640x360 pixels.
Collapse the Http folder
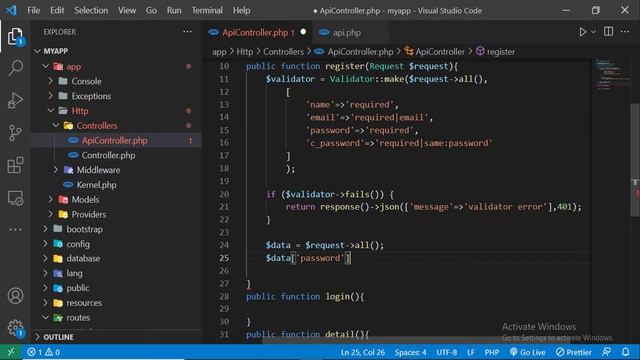tap(51, 110)
